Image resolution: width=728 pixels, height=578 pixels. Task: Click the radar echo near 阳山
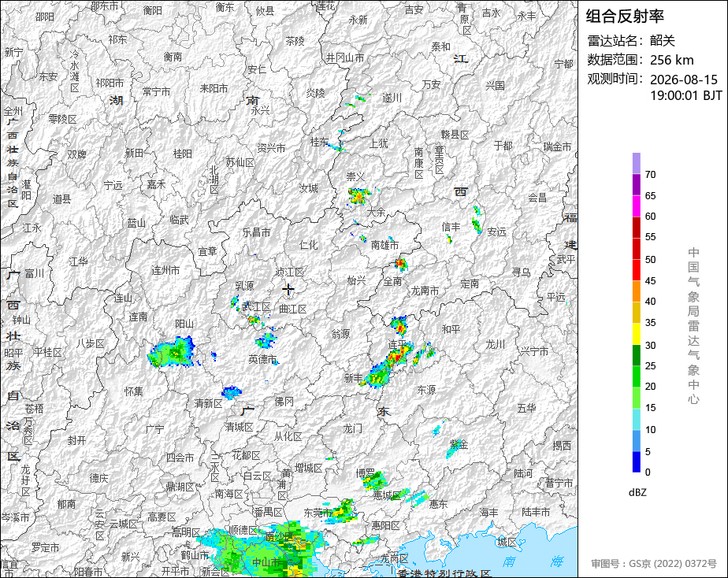[x=172, y=353]
